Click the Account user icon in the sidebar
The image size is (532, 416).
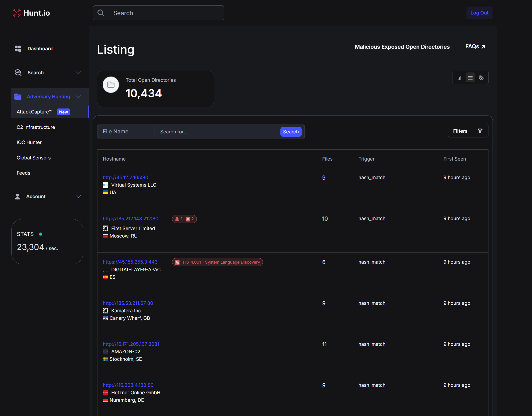pos(17,196)
